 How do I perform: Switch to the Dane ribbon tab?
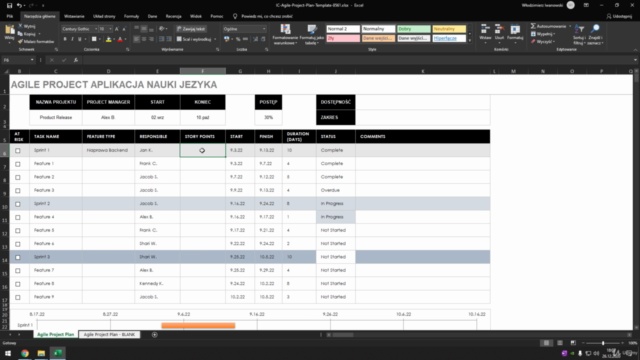pyautogui.click(x=152, y=16)
